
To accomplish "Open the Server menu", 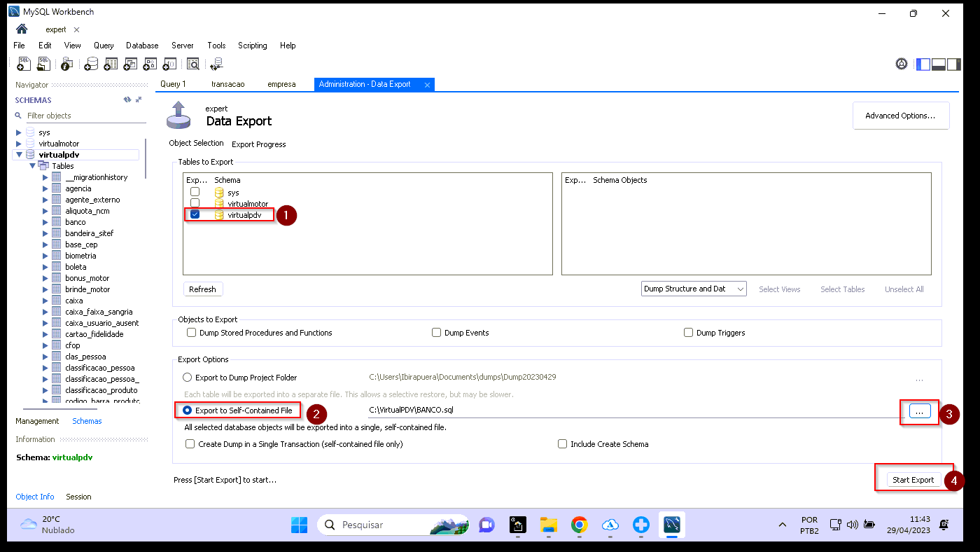I will [x=182, y=46].
